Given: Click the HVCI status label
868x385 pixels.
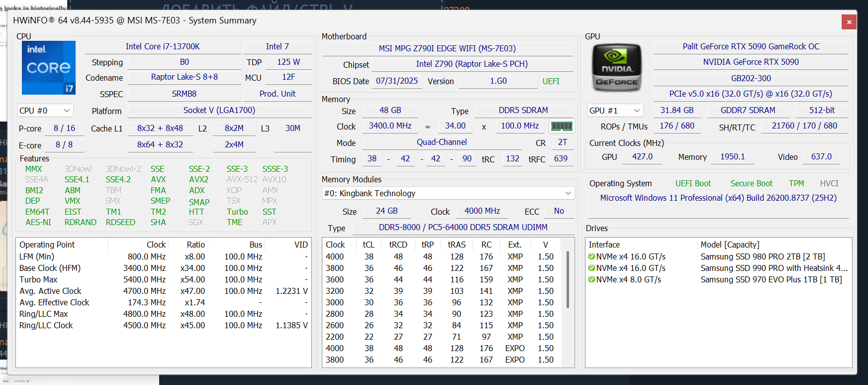Looking at the screenshot, I should point(829,184).
